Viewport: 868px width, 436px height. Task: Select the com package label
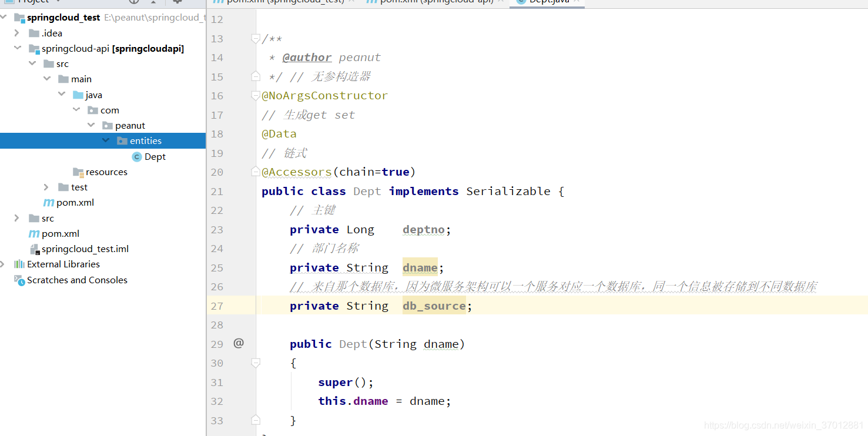click(109, 110)
